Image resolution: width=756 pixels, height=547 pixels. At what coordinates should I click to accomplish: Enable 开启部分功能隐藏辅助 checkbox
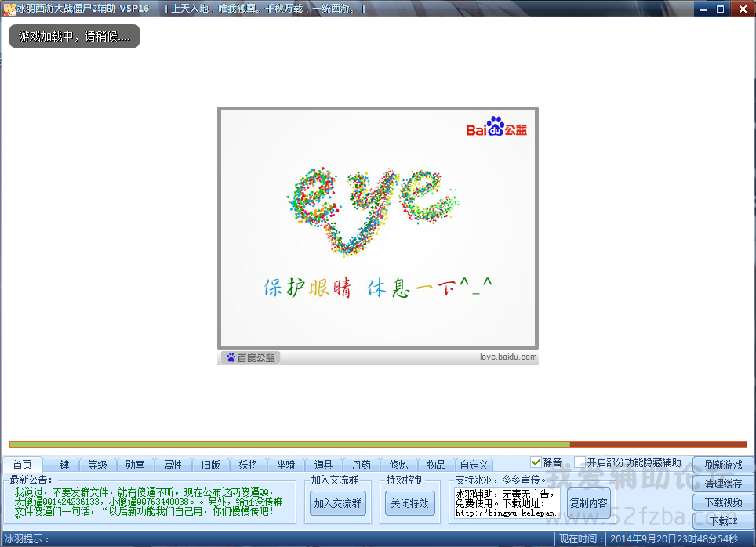click(580, 462)
